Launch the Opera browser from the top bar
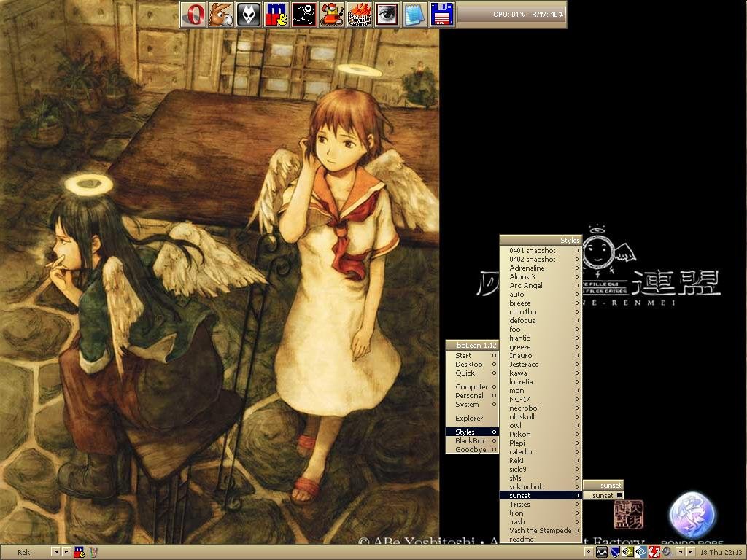The height and width of the screenshot is (560, 747). 193,15
